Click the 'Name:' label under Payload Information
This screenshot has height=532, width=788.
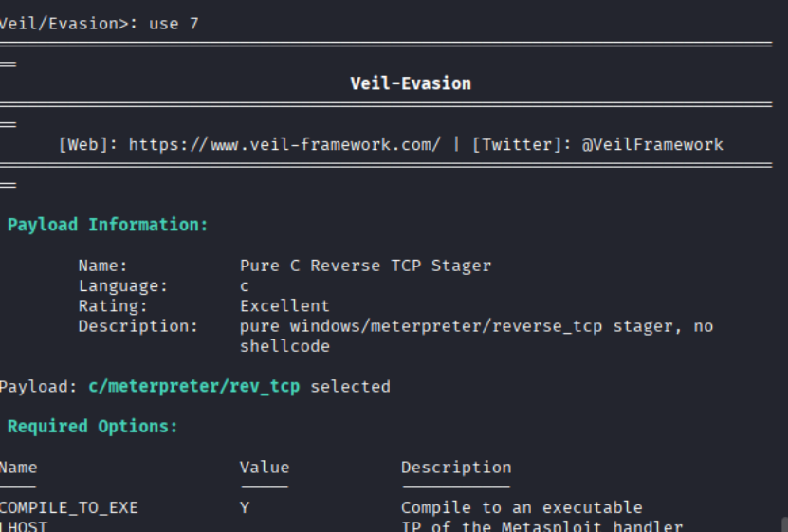pyautogui.click(x=103, y=266)
